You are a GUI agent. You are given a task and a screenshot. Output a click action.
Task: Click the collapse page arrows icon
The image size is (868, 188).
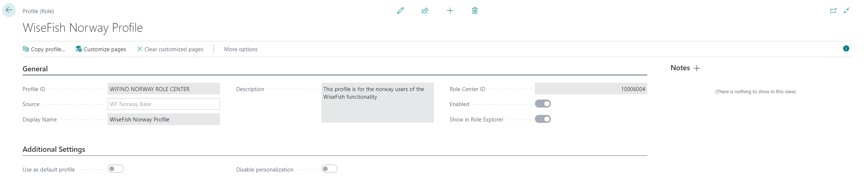tap(846, 11)
